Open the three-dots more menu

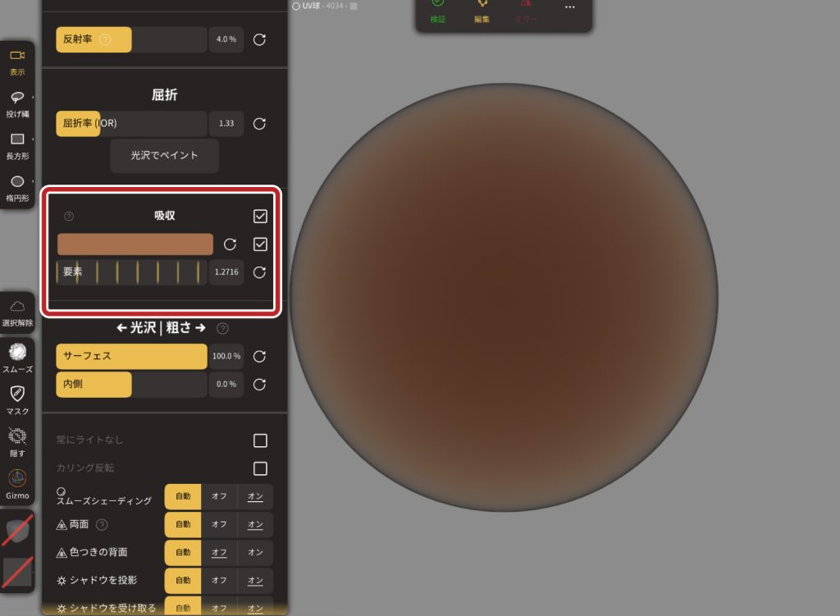(x=569, y=7)
